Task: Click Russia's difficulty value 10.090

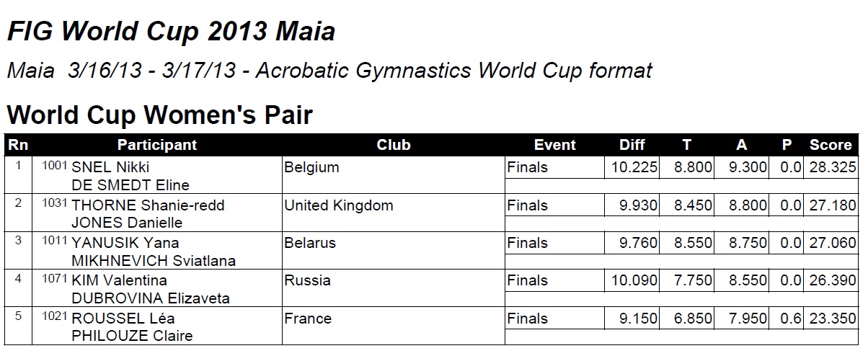Action: point(634,280)
